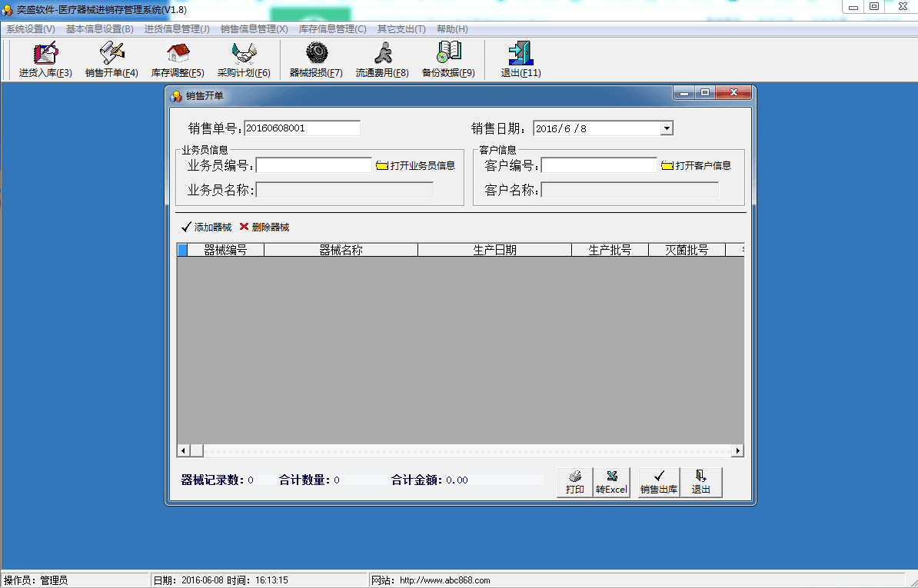Start 备份数据 (F9) backup icon
918x588 pixels.
(448, 60)
